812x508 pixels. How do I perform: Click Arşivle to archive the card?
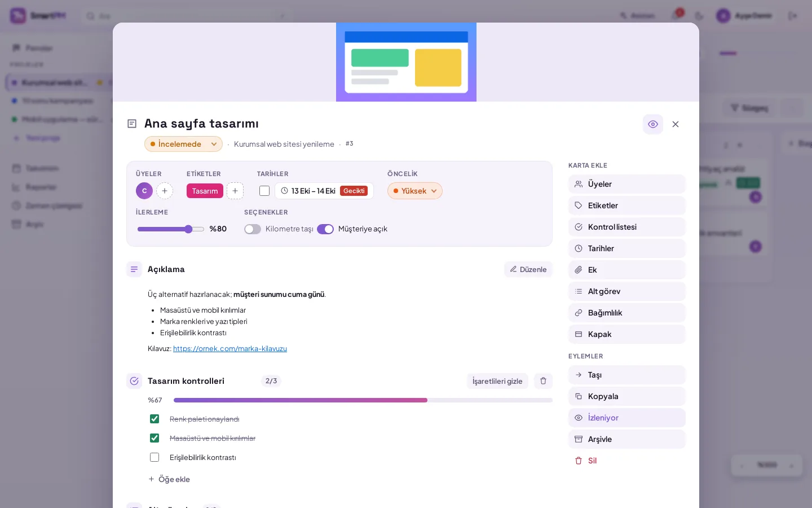tap(627, 439)
